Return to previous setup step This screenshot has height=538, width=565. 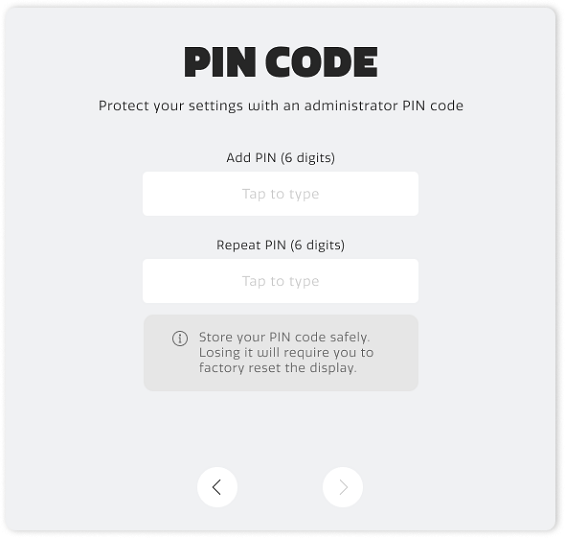pyautogui.click(x=217, y=487)
